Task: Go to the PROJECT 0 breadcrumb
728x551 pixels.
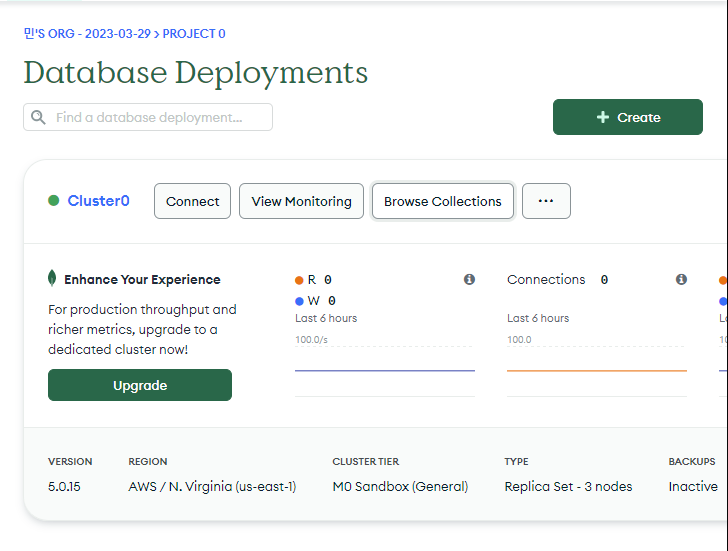Action: tap(194, 34)
